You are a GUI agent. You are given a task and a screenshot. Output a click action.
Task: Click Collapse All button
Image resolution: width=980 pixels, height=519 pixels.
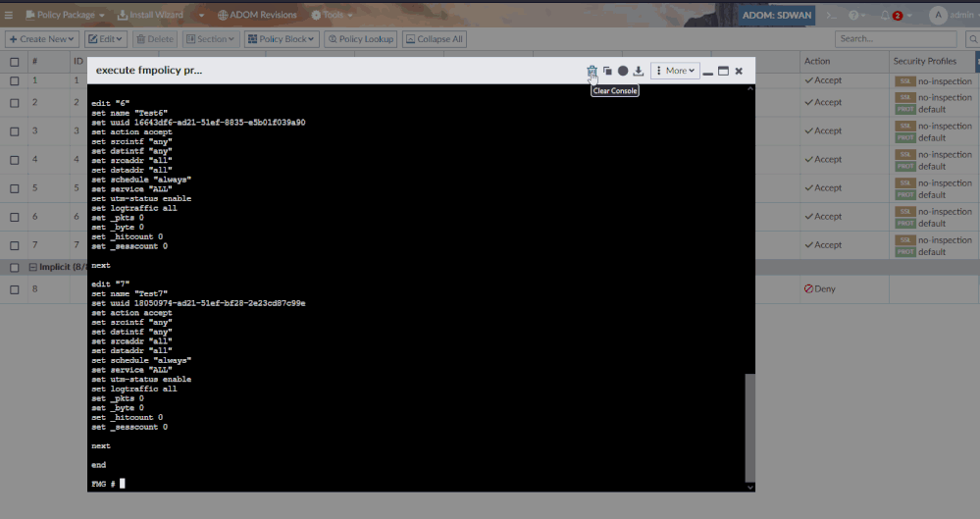click(x=435, y=39)
